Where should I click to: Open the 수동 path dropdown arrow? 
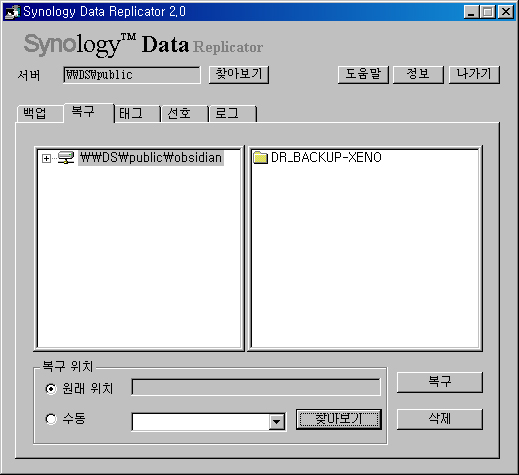pyautogui.click(x=277, y=422)
